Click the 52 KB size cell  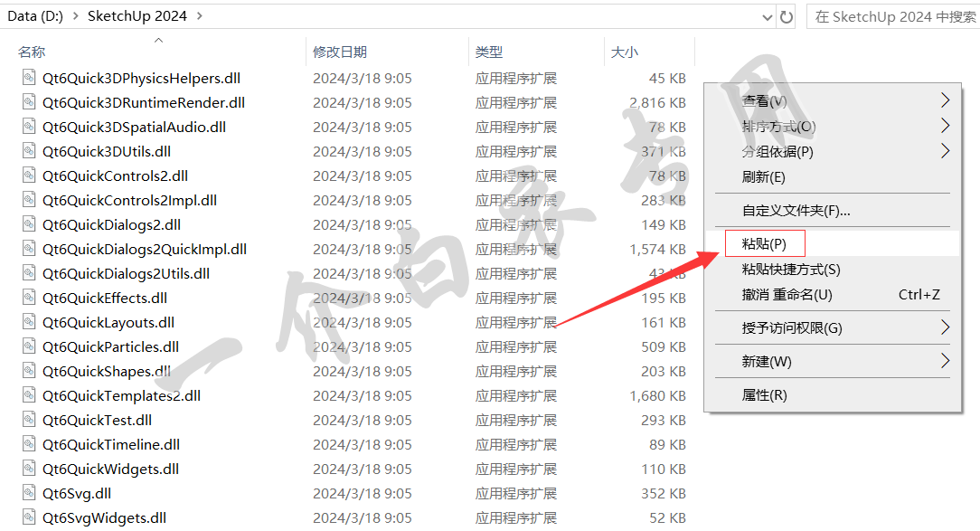(667, 517)
